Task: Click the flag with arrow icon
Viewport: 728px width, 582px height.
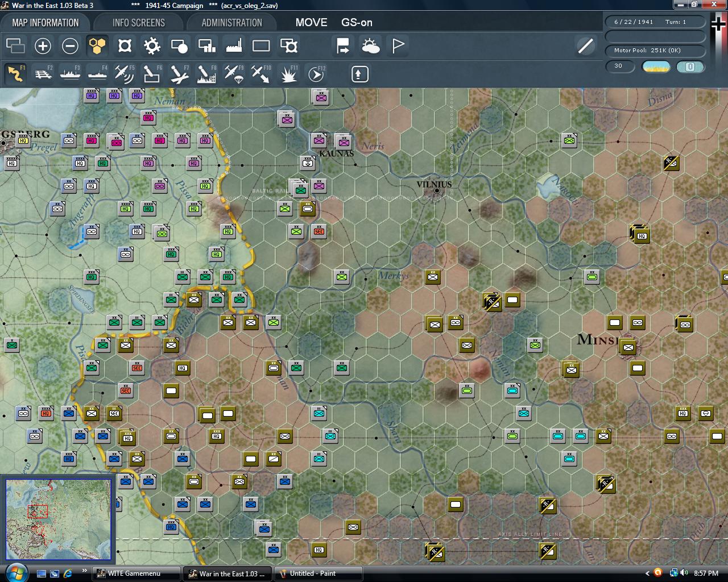Action: pyautogui.click(x=343, y=45)
